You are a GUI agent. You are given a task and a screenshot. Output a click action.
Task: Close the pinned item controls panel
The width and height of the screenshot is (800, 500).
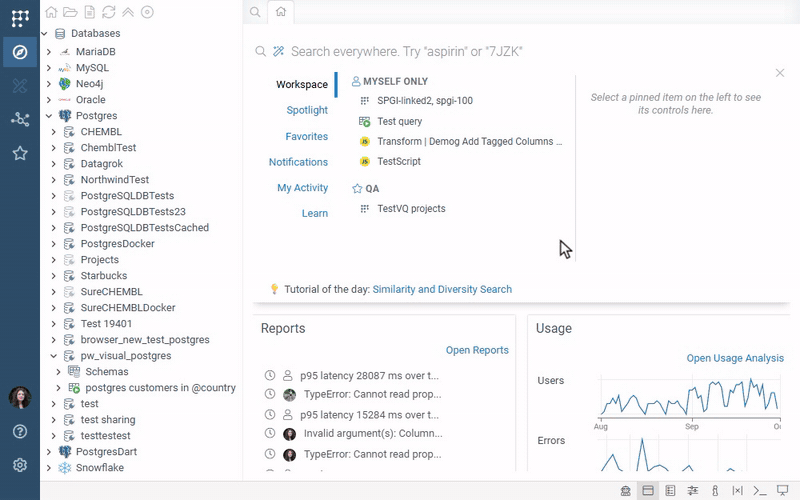(x=780, y=73)
